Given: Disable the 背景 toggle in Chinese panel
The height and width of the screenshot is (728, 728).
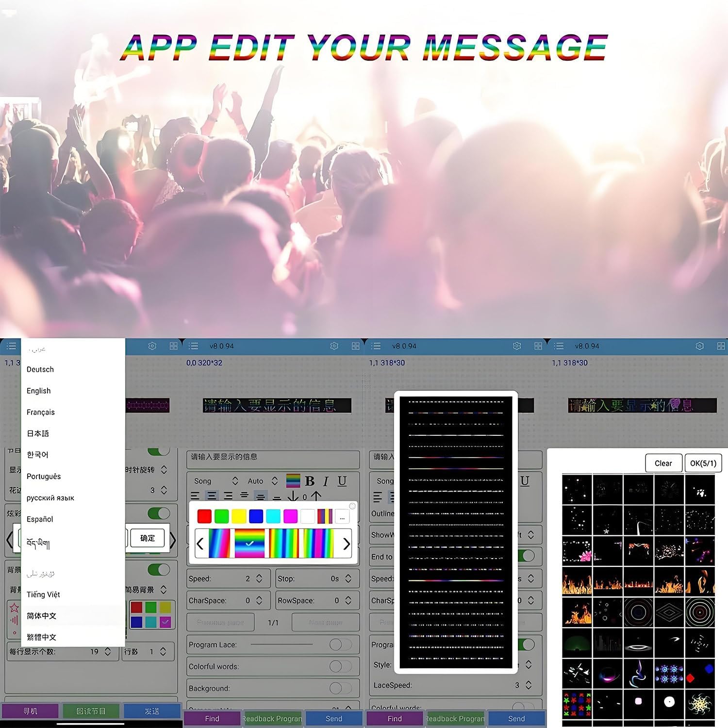Looking at the screenshot, I should tap(159, 569).
